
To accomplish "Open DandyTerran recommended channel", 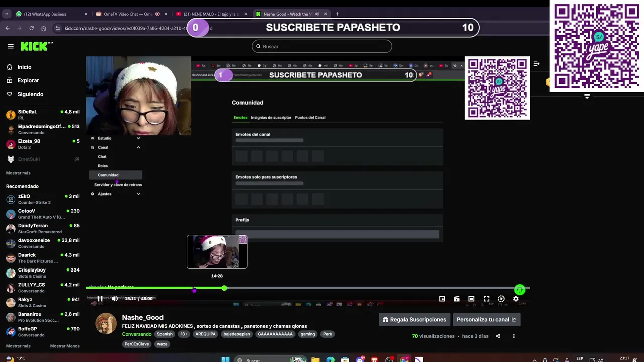I will click(x=42, y=228).
